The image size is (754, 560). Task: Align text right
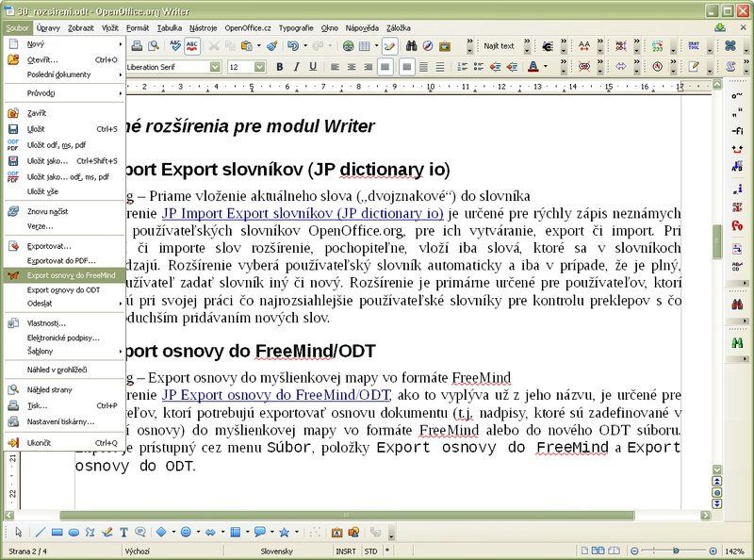369,67
